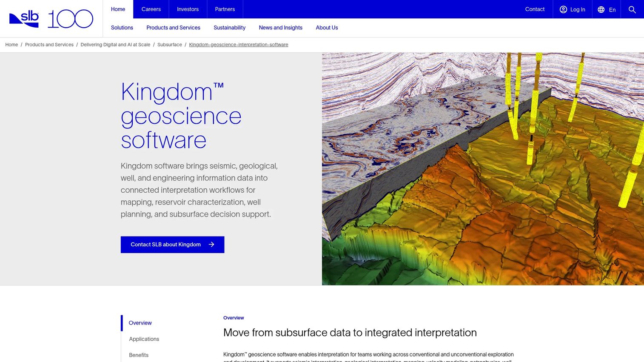Image resolution: width=644 pixels, height=362 pixels.
Task: Open Delivering Digital and AI at Scale breadcrumb
Action: coord(115,45)
